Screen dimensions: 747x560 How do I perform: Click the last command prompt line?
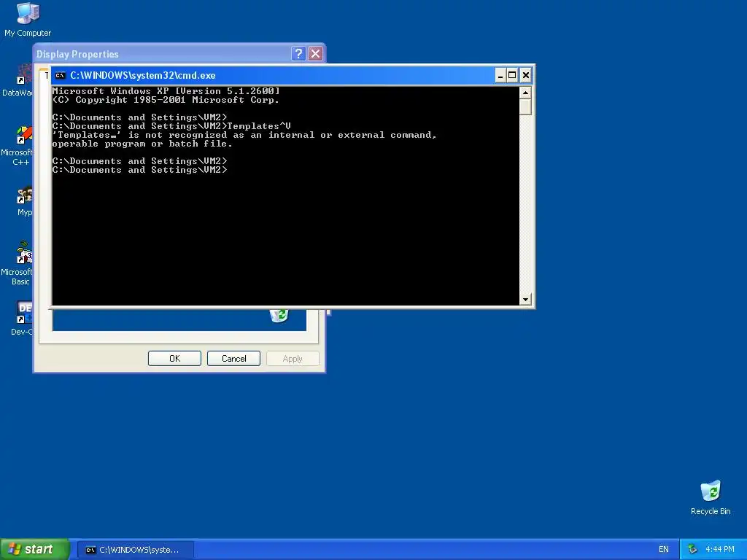139,170
